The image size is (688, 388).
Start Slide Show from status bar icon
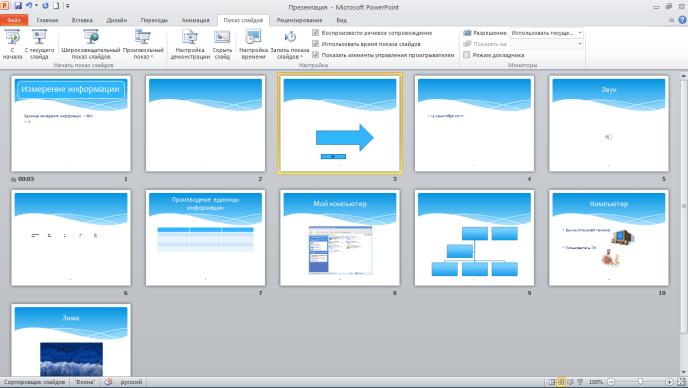(580, 382)
